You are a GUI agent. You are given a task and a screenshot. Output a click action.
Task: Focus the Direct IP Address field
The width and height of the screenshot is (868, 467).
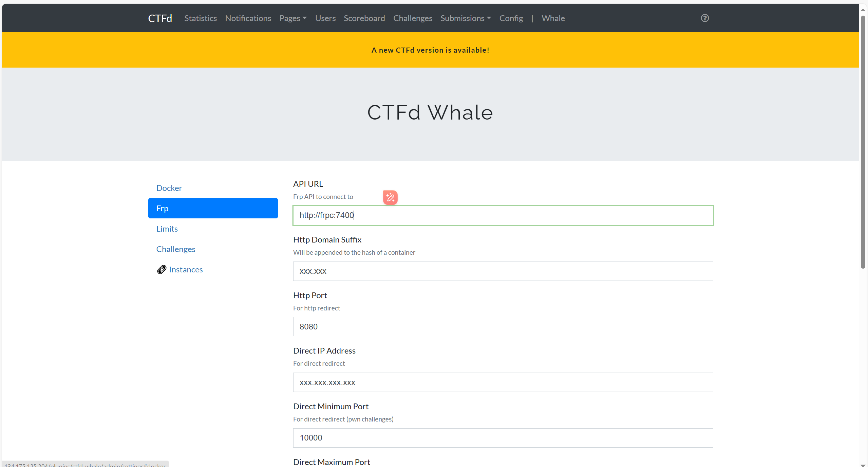[x=503, y=382]
